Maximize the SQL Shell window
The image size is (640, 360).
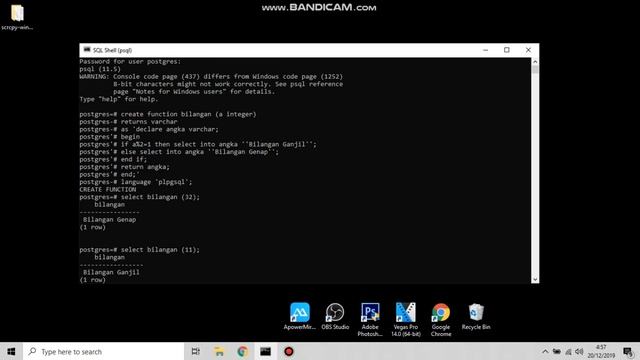507,50
